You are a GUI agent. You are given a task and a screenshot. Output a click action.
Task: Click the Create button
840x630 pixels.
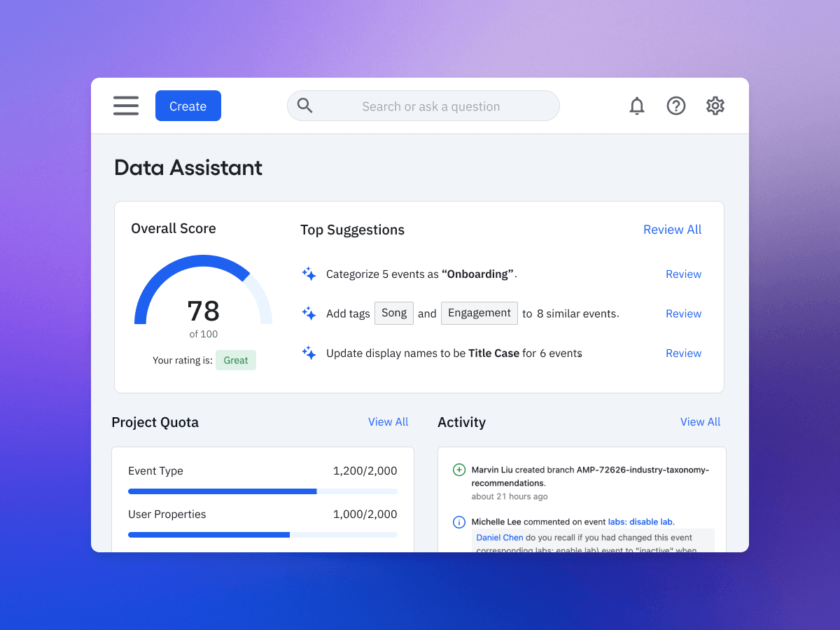point(188,105)
